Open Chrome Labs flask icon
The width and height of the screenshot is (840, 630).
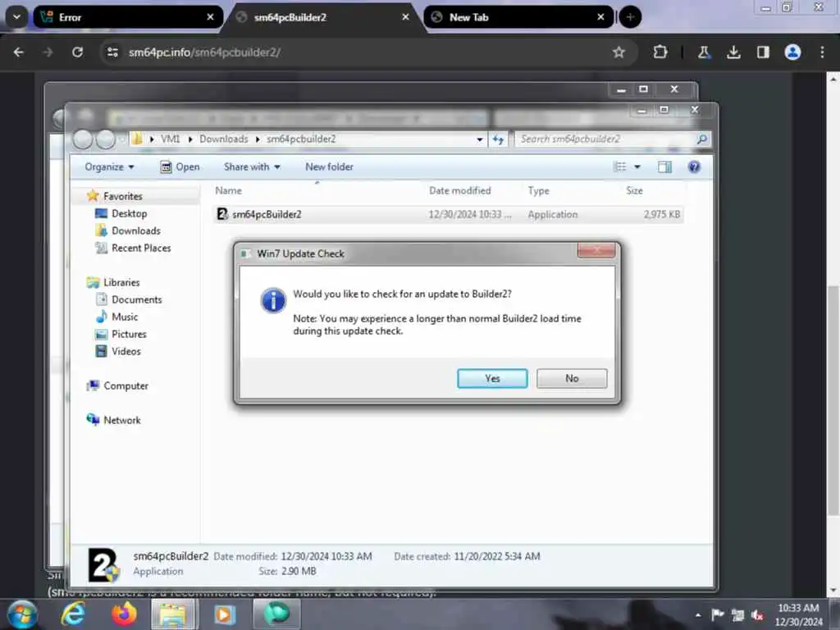pyautogui.click(x=703, y=52)
